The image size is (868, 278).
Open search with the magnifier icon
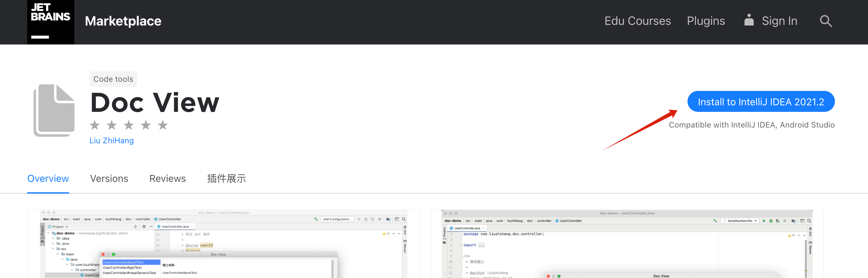click(x=825, y=21)
